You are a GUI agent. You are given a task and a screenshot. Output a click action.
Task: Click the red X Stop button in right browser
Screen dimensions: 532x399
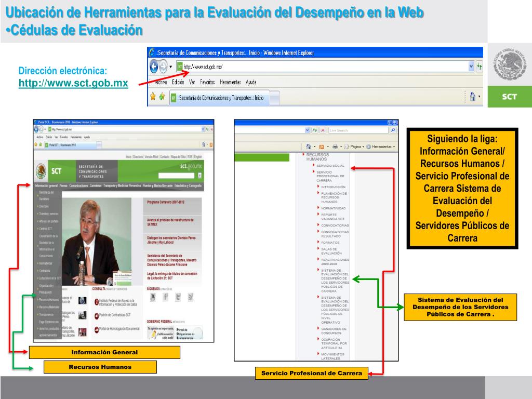coord(323,130)
